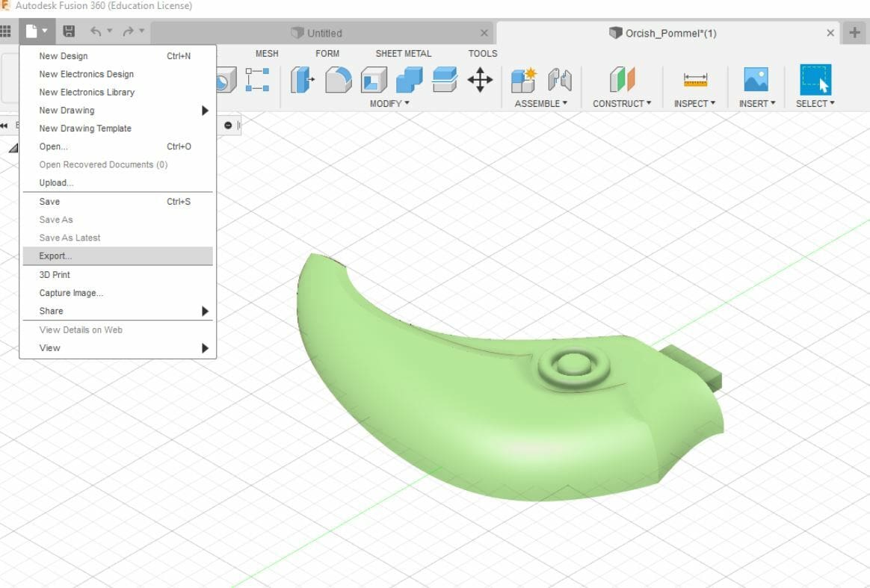
Task: Open the Share submenu
Action: tap(117, 312)
